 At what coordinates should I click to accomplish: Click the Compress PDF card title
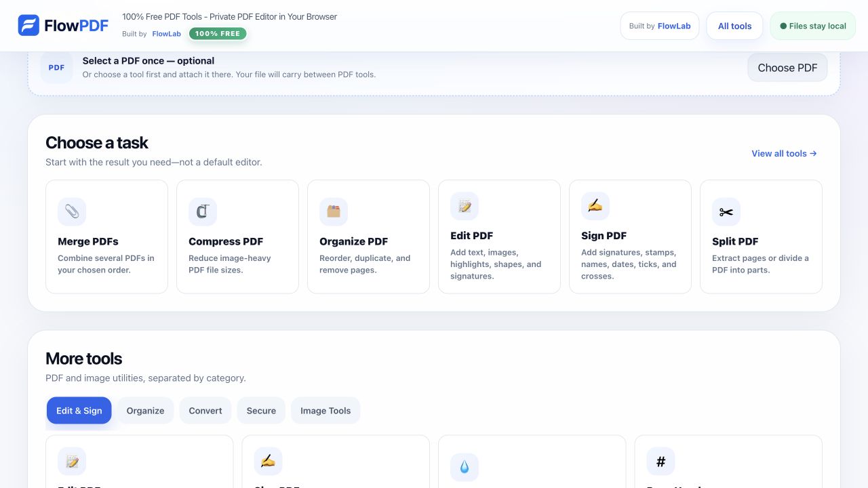[226, 241]
